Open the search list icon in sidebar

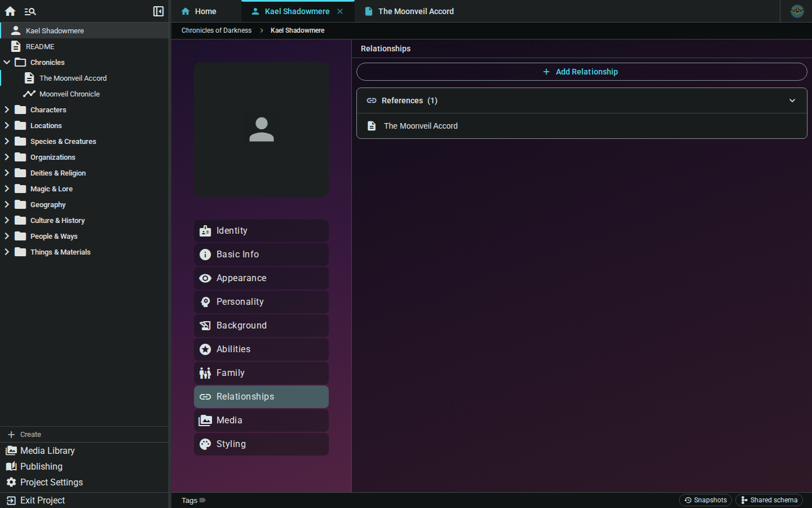pyautogui.click(x=30, y=11)
